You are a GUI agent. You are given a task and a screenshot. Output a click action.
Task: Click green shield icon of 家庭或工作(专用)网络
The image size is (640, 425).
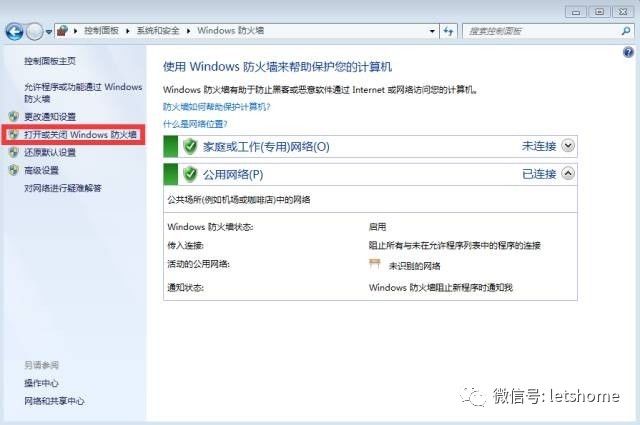[x=190, y=146]
